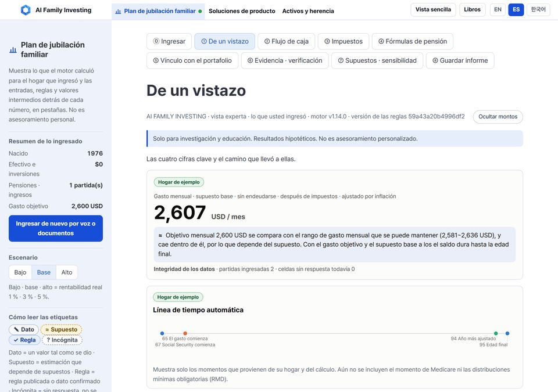
Task: Open the Impuestos tab
Action: click(x=344, y=41)
